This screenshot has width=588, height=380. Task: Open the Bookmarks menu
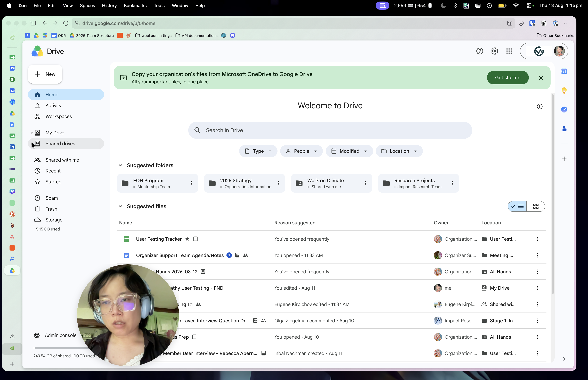[x=135, y=5]
